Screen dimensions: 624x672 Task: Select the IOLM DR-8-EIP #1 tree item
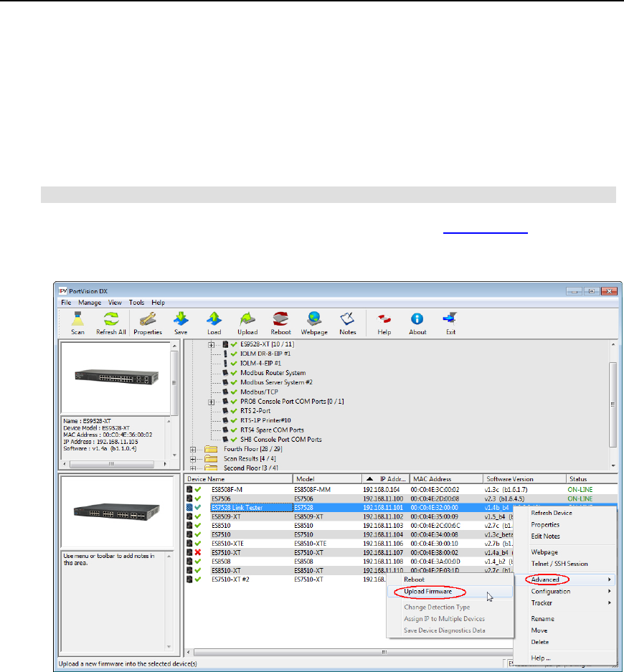point(265,354)
